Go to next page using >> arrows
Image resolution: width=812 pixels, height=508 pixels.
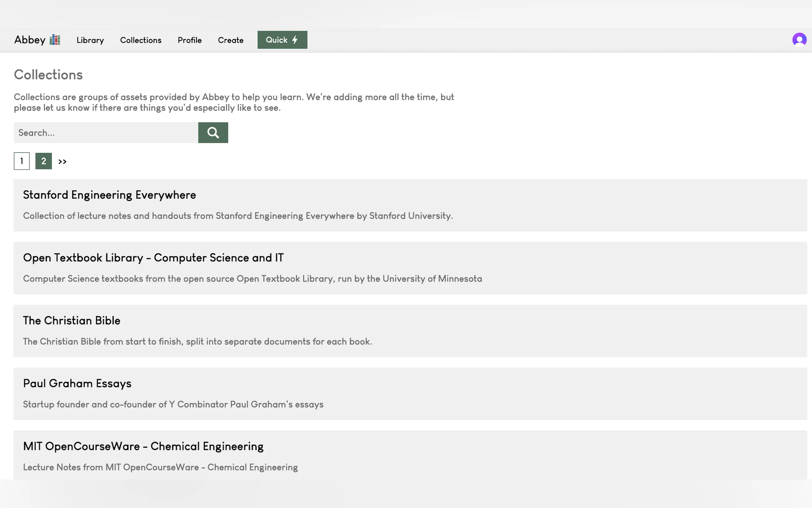point(62,162)
